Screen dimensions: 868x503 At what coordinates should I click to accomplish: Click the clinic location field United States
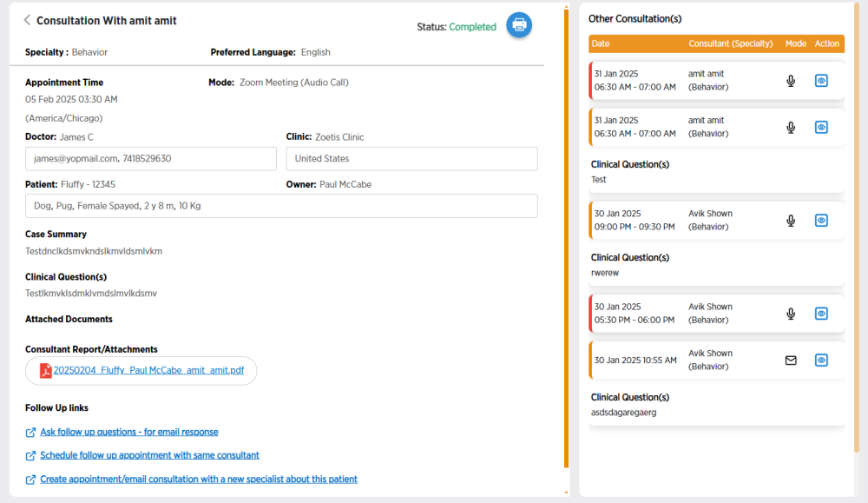point(411,158)
